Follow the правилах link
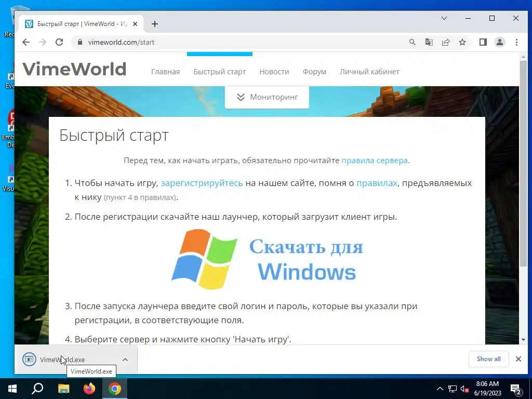This screenshot has height=399, width=532. 377,183
